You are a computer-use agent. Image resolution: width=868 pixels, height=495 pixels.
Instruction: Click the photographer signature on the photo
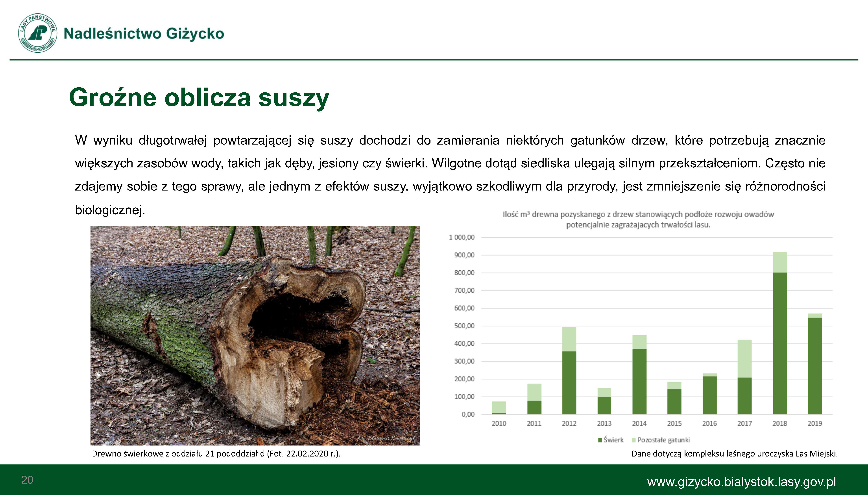386,438
